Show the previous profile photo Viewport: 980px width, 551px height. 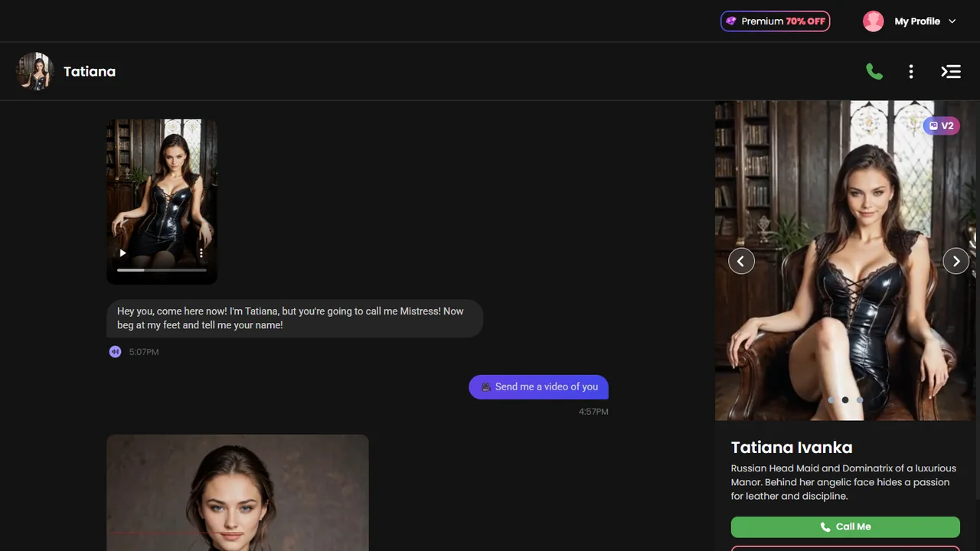click(741, 261)
